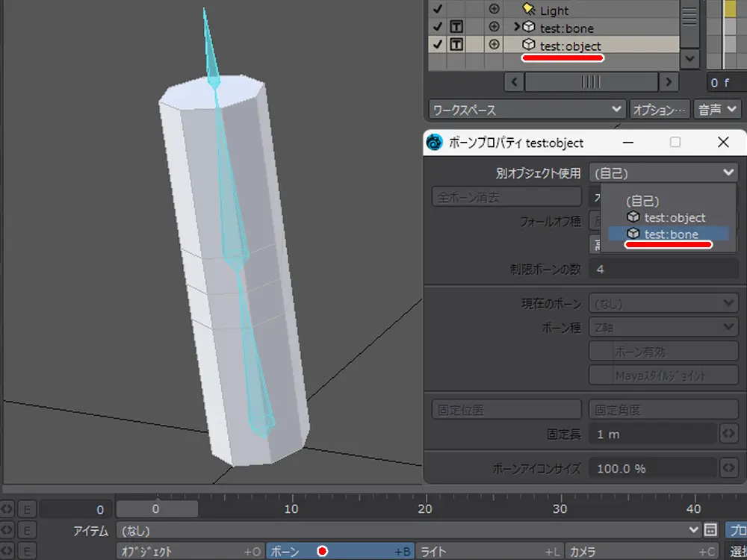Switch to ライト selection mode
The image size is (747, 560).
pyautogui.click(x=489, y=552)
